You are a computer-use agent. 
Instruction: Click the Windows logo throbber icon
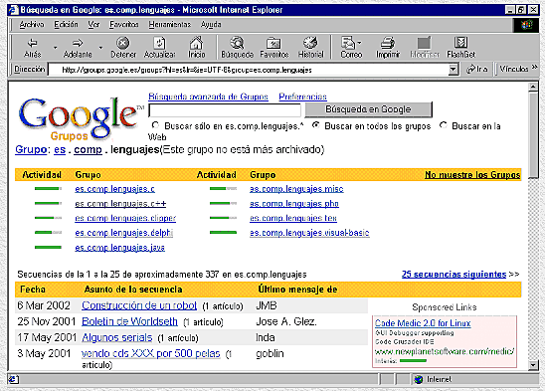click(x=526, y=25)
